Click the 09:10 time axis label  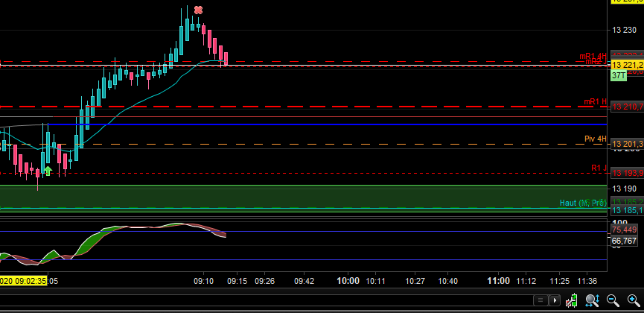pyautogui.click(x=204, y=282)
